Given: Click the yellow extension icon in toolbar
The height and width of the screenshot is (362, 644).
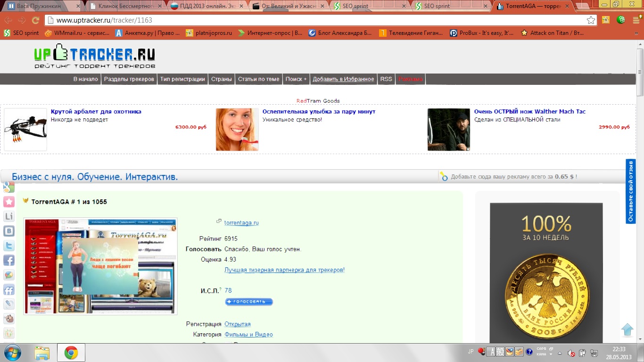Looking at the screenshot, I should pos(606,20).
